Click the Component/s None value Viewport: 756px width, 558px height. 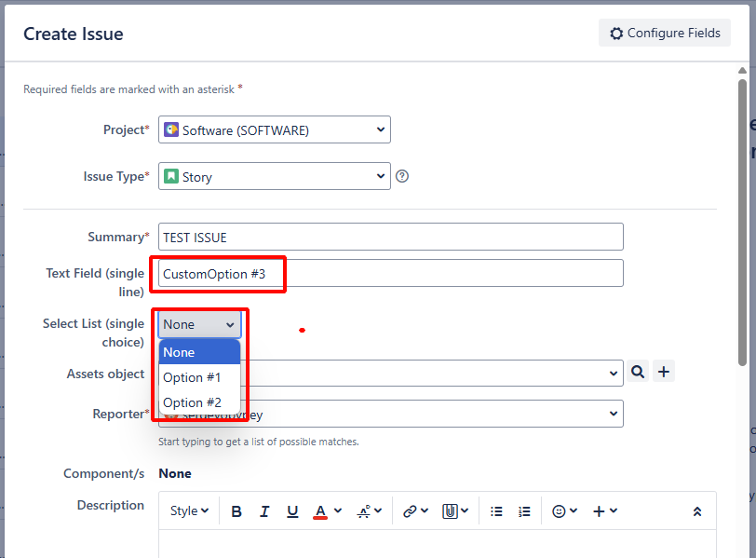[x=175, y=473]
